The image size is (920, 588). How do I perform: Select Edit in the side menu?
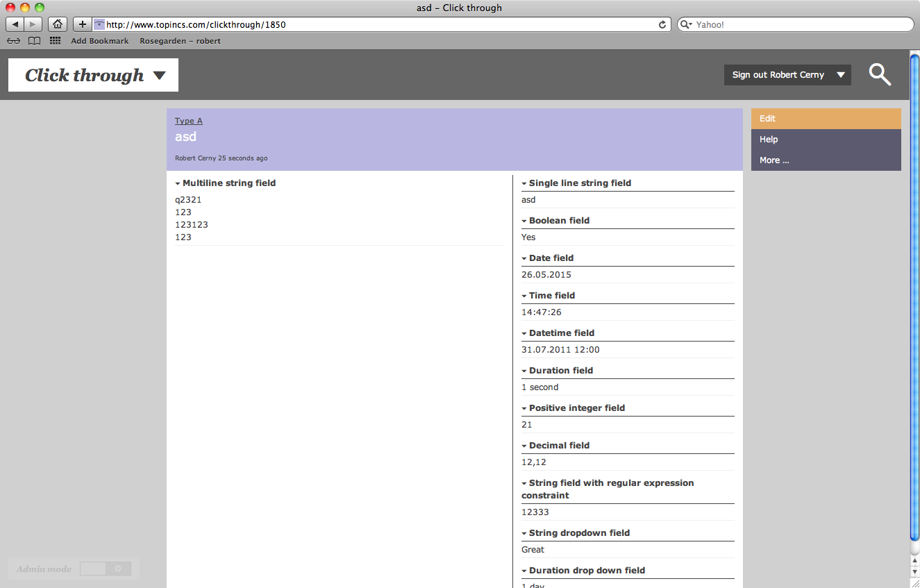click(x=826, y=119)
